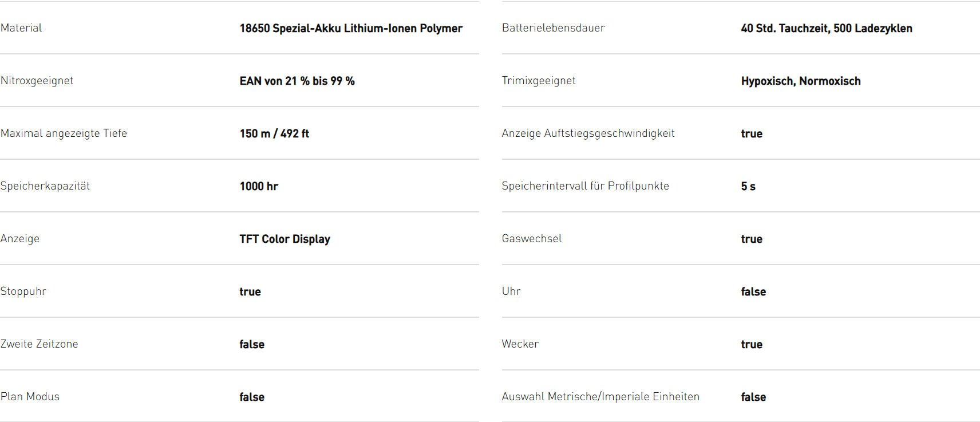980x422 pixels.
Task: Click the Speicherintervall für Profilpunkte label
Action: click(585, 186)
